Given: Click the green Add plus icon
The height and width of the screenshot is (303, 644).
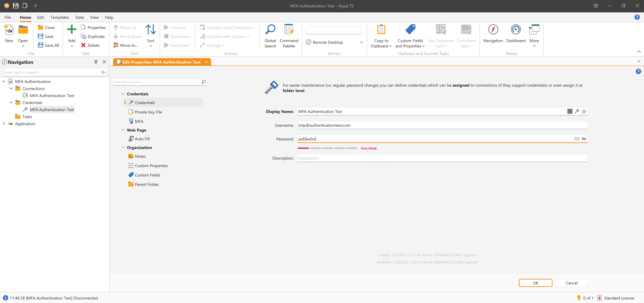Looking at the screenshot, I should [72, 29].
